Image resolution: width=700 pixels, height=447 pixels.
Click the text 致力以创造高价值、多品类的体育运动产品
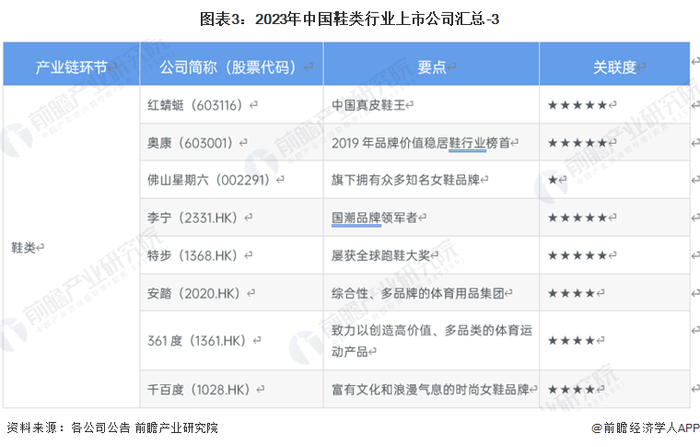pyautogui.click(x=431, y=341)
